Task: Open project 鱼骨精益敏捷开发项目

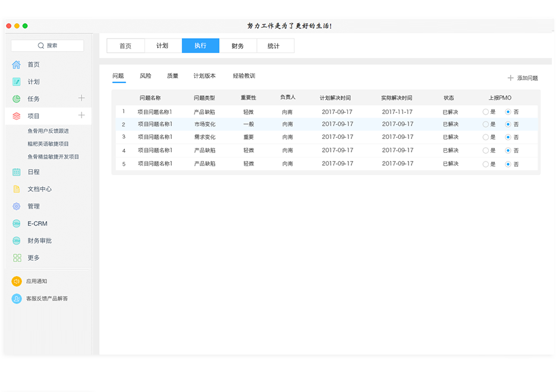Action: coord(53,157)
